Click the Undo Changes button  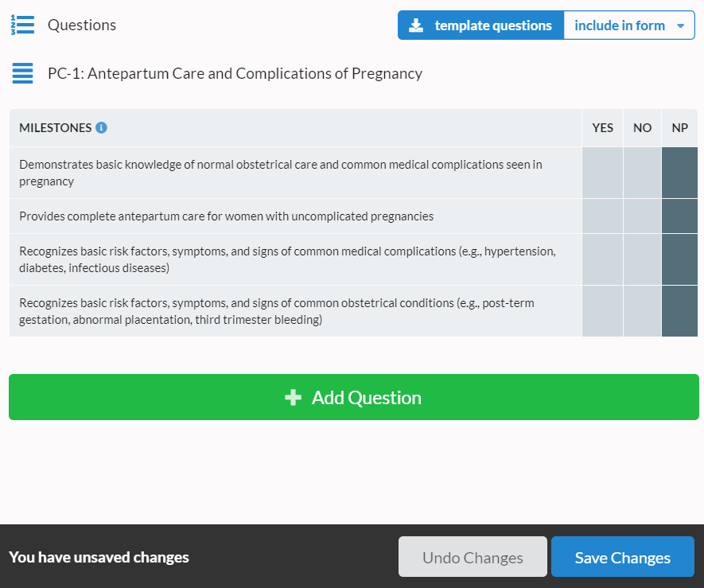(473, 556)
